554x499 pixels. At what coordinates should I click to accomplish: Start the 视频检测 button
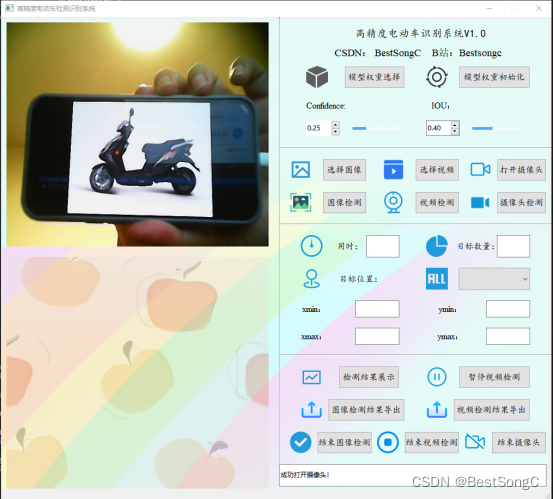(437, 202)
